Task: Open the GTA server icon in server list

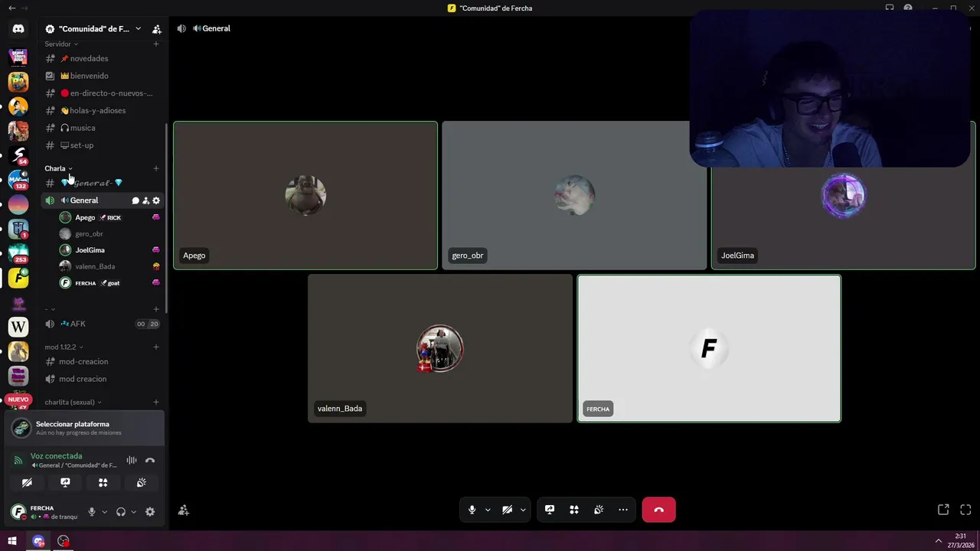Action: pos(18,57)
